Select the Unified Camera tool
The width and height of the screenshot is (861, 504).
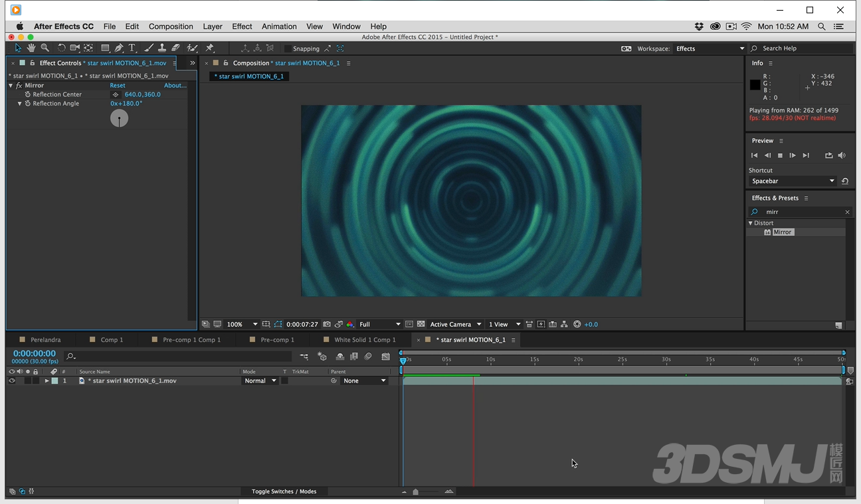click(74, 48)
